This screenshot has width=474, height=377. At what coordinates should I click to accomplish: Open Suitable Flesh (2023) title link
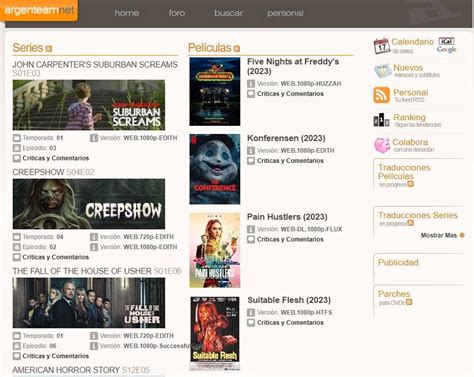pyautogui.click(x=289, y=300)
